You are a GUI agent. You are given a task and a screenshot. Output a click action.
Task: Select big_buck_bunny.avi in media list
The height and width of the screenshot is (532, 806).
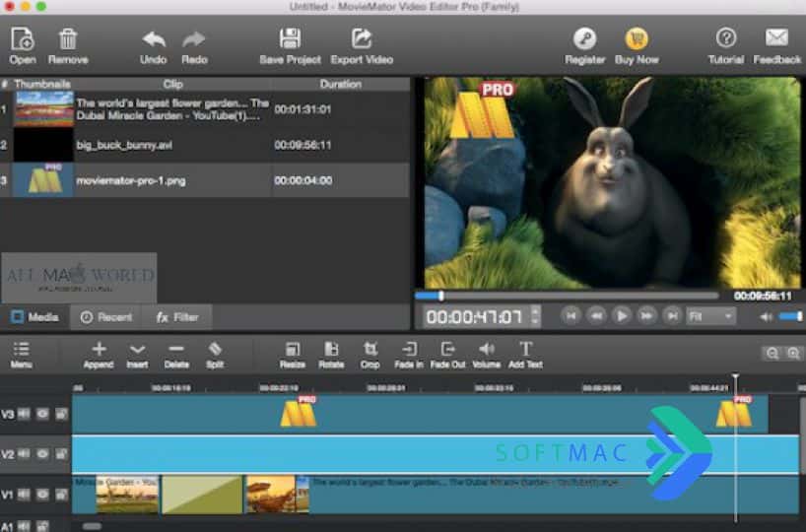click(205, 145)
